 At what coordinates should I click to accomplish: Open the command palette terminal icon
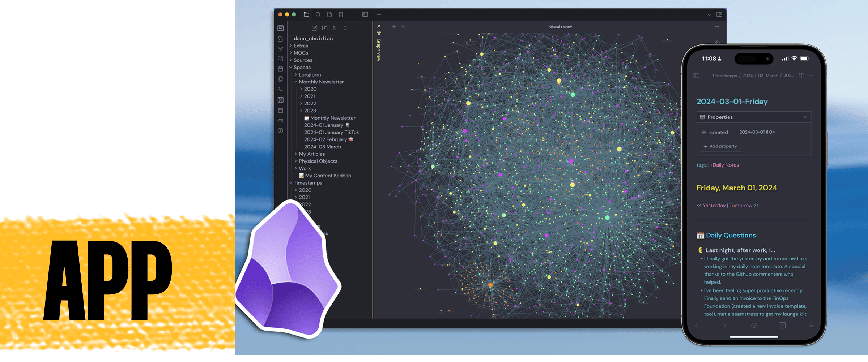tap(281, 89)
